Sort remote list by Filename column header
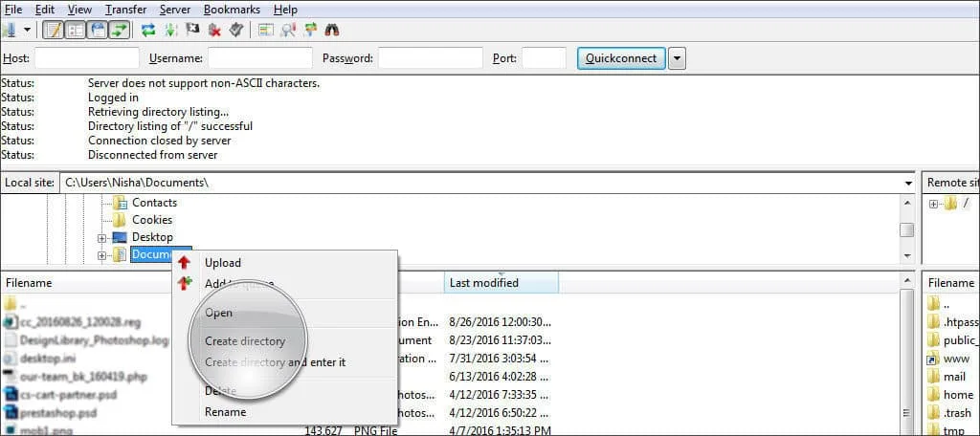980x436 pixels. click(x=950, y=283)
